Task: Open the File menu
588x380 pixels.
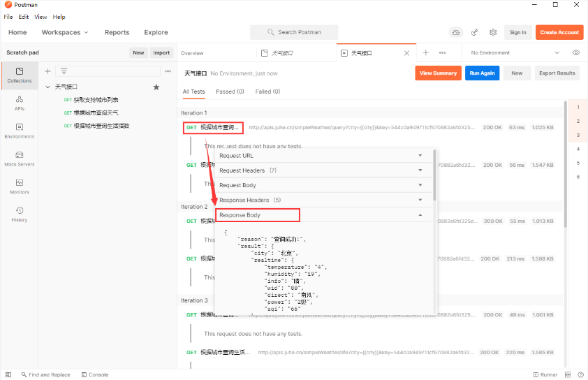Action: (x=8, y=17)
